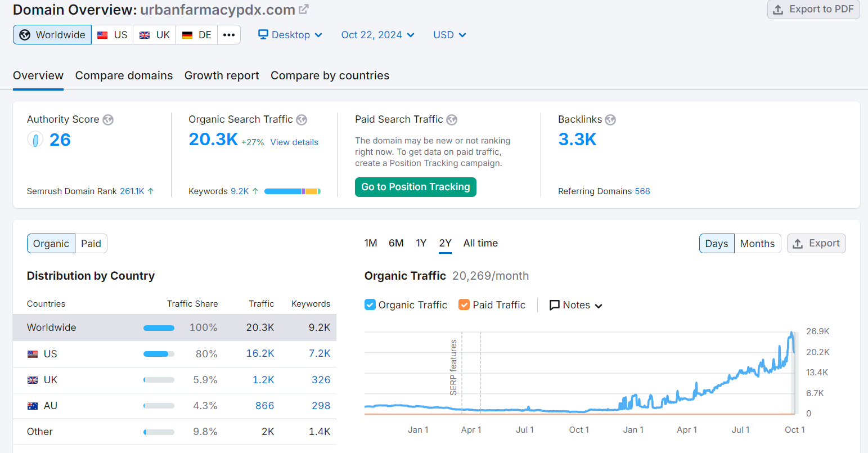The image size is (868, 453).
Task: Expand the Notes dropdown
Action: tap(576, 305)
